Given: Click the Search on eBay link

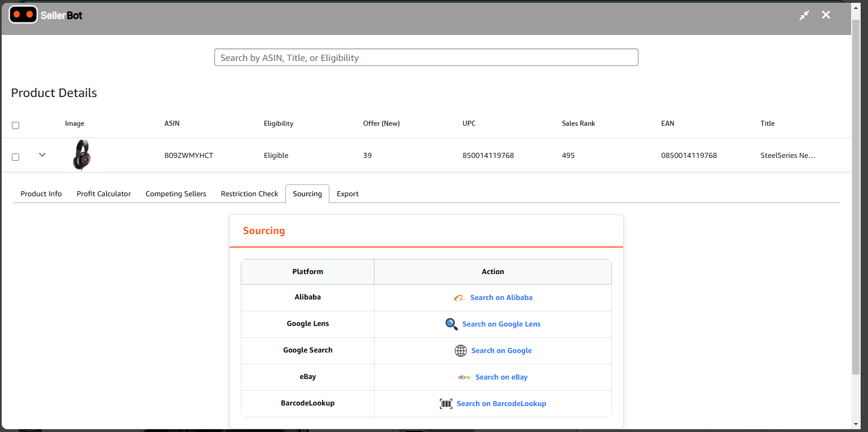Looking at the screenshot, I should click(x=501, y=377).
